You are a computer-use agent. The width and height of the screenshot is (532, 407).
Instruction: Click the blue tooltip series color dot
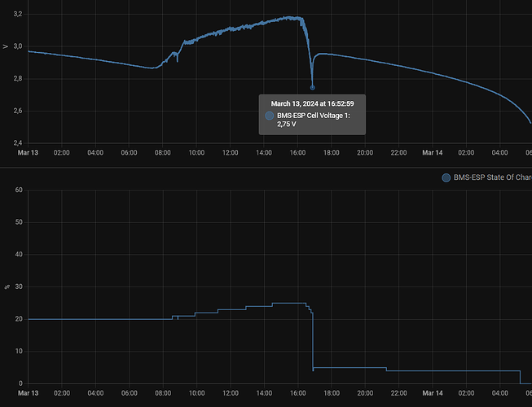click(270, 116)
